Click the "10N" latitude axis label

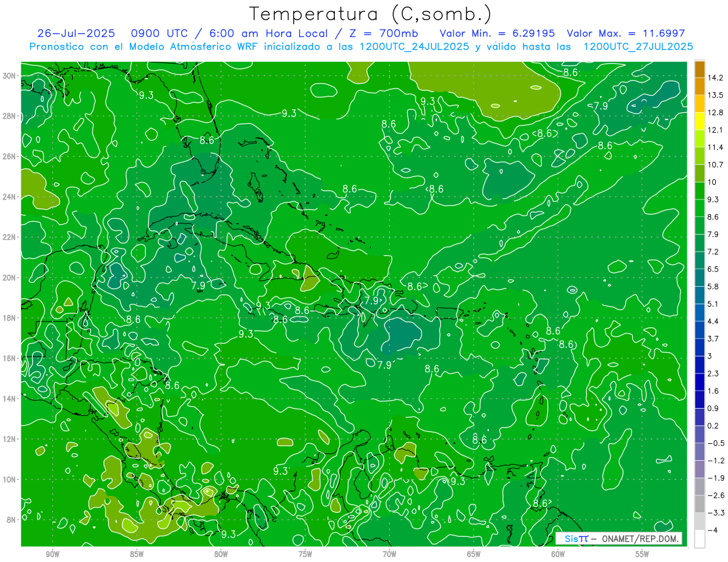[x=10, y=480]
